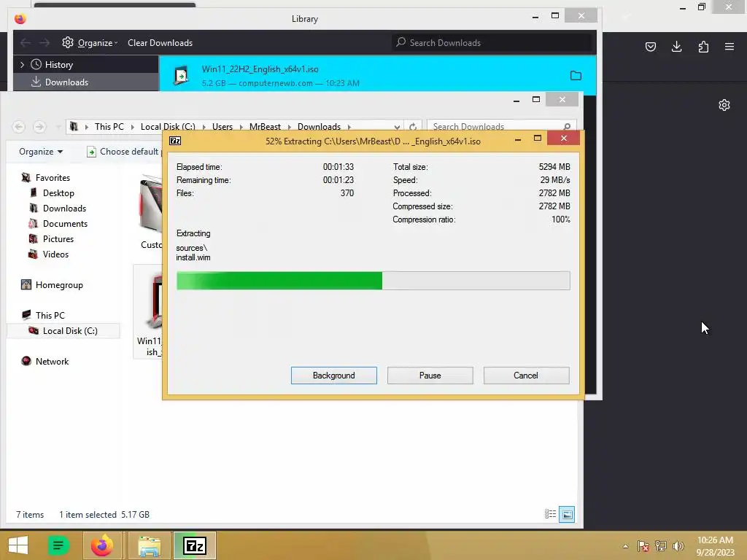
Task: Focus Search Downloads field in Library
Action: coord(492,43)
